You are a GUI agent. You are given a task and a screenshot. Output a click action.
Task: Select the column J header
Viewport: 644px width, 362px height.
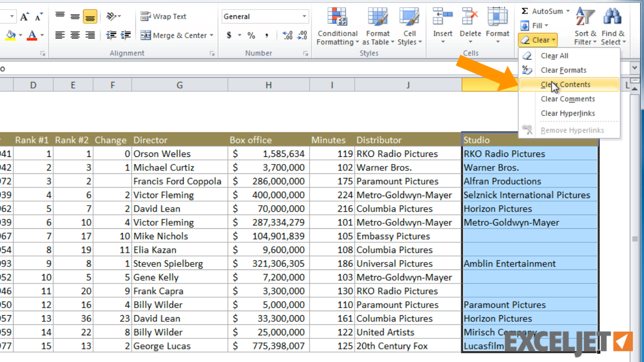(x=408, y=84)
